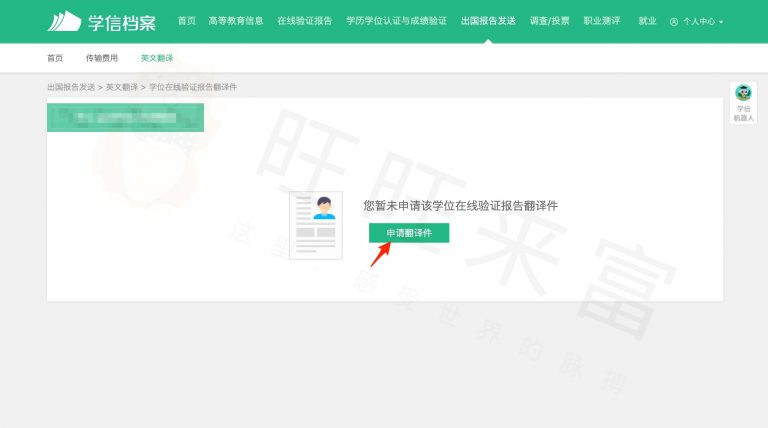Open 在线验证报告 navigation item
The height and width of the screenshot is (428, 768).
304,21
